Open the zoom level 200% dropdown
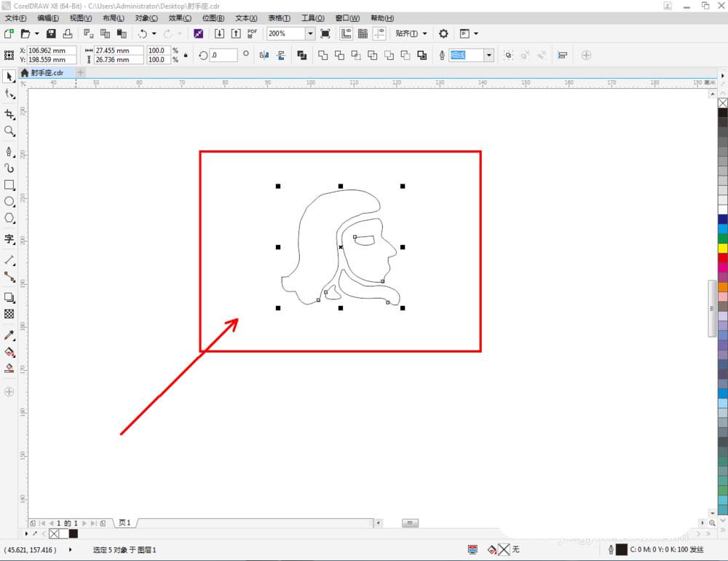Viewport: 728px width, 561px height. [x=310, y=34]
